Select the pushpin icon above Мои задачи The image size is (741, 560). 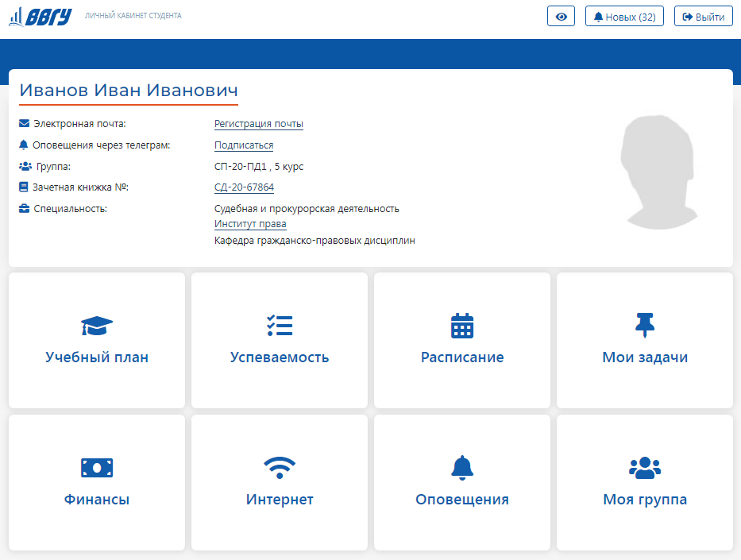tap(645, 324)
